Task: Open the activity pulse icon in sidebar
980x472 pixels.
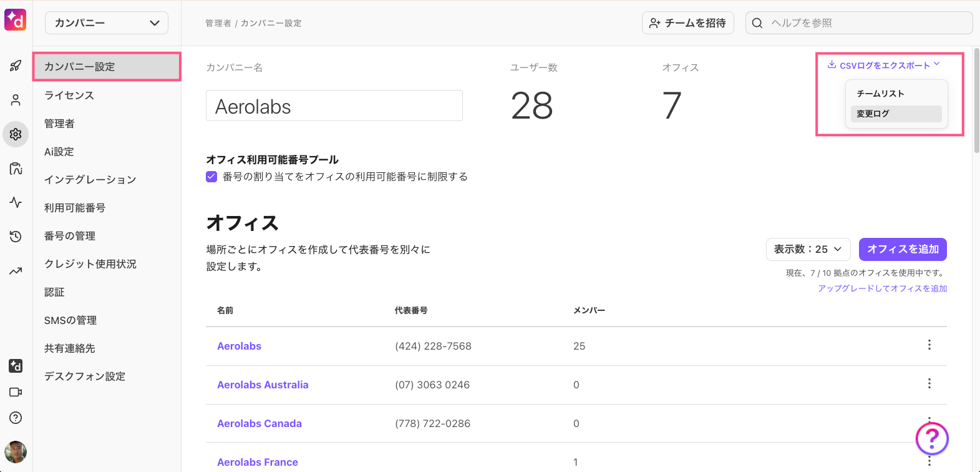Action: [x=16, y=202]
